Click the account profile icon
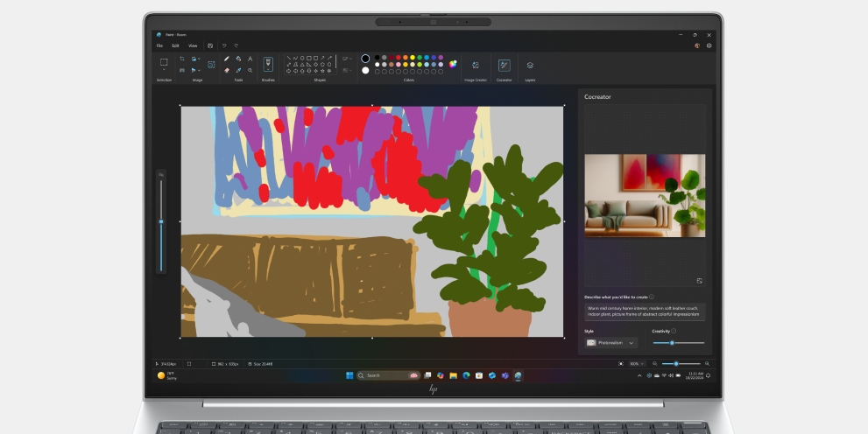Screen dimensions: 868x434 coord(697,45)
